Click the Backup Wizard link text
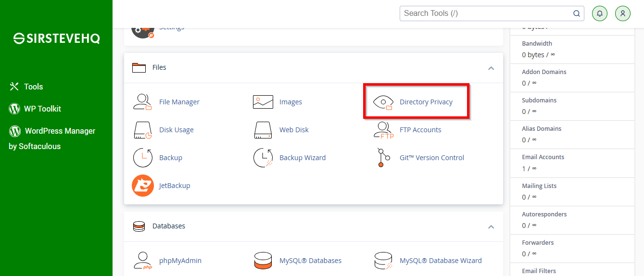This screenshot has width=644, height=276. 303,158
